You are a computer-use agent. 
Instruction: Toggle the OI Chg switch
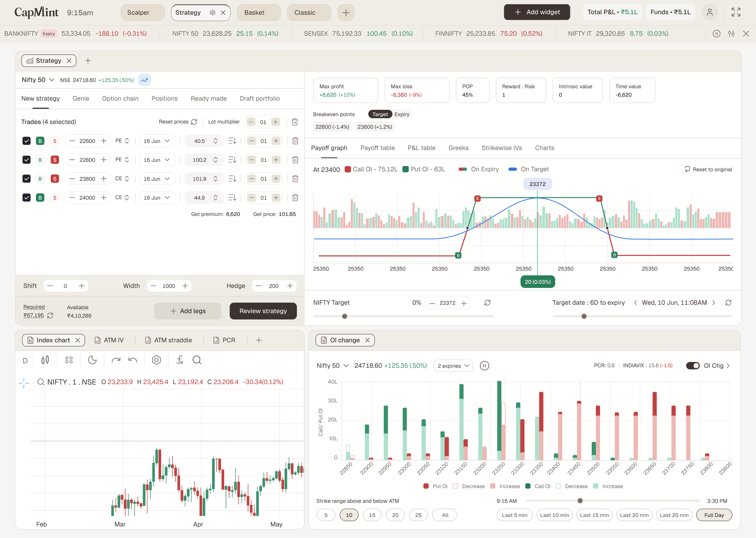click(x=693, y=366)
